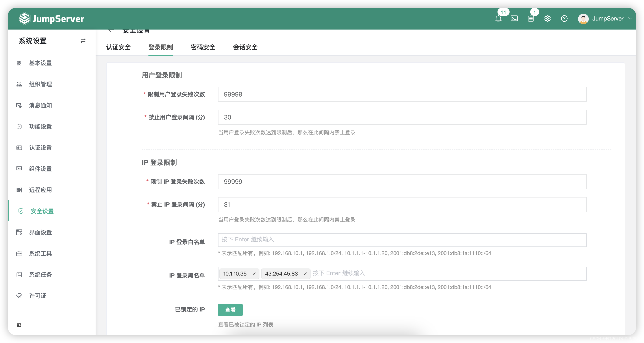Click the 查看 button to view locked IPs

[x=230, y=310]
